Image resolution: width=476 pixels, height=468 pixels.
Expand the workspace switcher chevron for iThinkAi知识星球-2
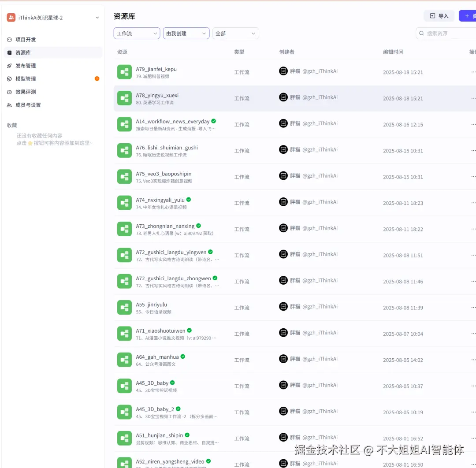coord(97,17)
